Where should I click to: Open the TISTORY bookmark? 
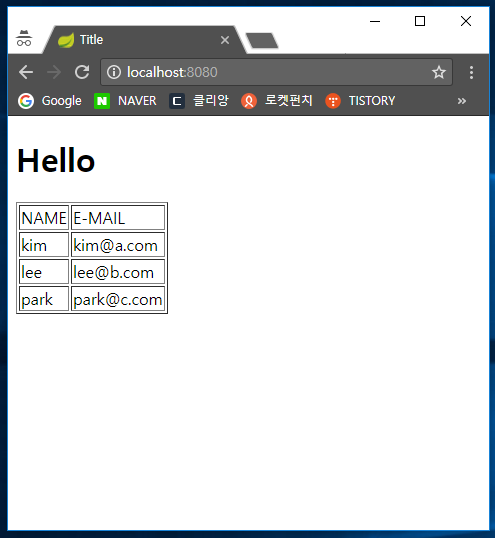(360, 101)
